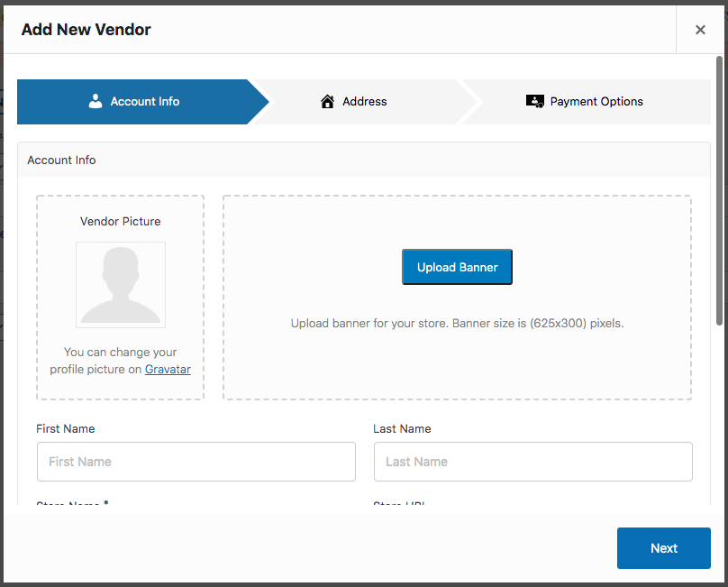728x587 pixels.
Task: Click inside the Last Name input field
Action: point(533,462)
